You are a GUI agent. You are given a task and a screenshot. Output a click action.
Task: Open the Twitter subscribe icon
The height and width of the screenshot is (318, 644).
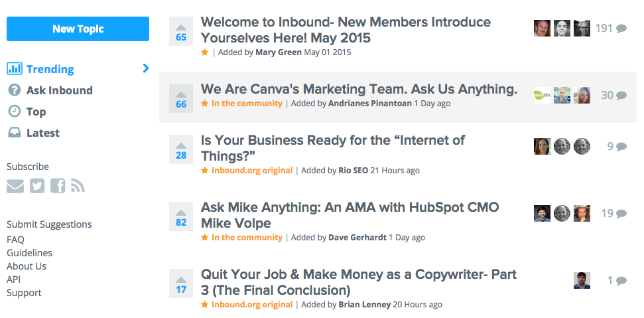37,186
